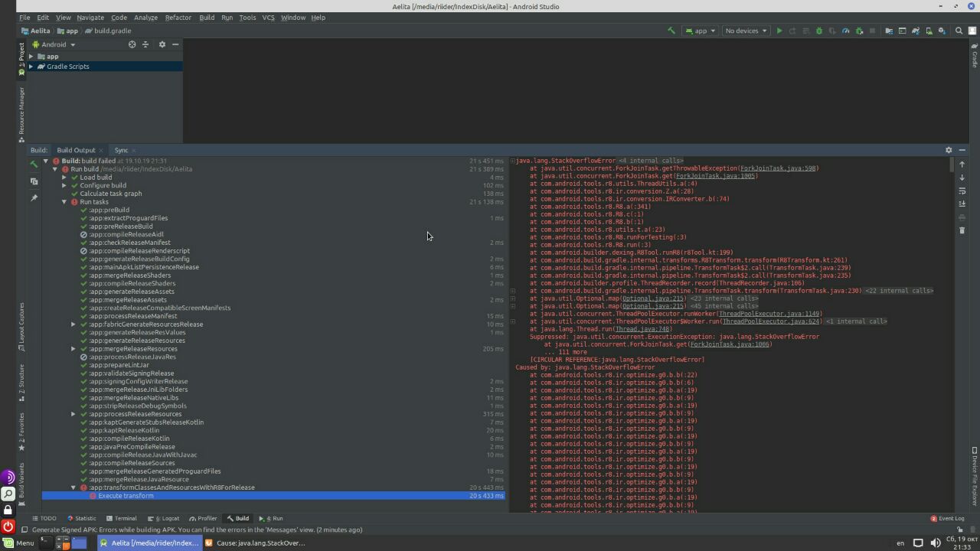Click the Attach Debugger to Android Process icon

(859, 31)
